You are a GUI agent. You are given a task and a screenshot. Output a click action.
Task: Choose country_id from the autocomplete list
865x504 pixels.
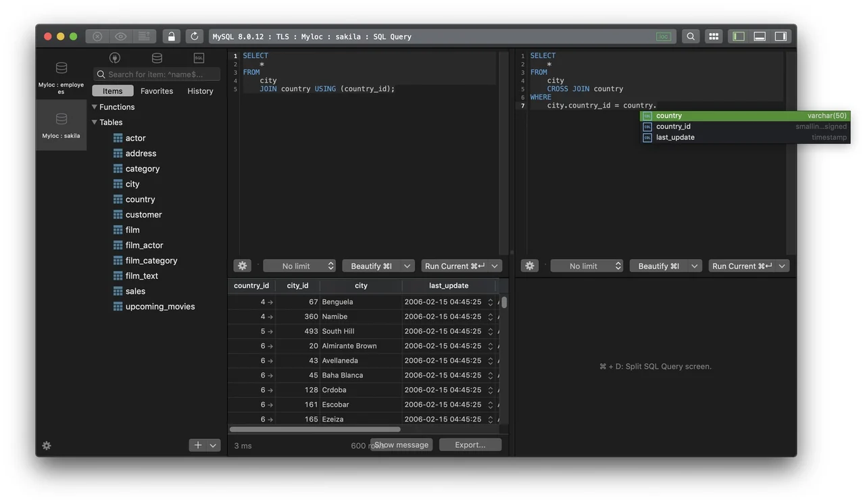pos(745,126)
